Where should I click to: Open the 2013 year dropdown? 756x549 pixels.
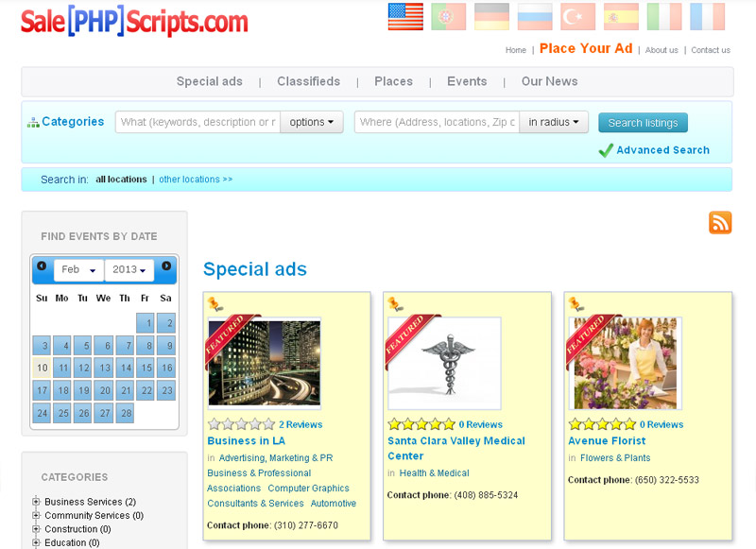129,270
